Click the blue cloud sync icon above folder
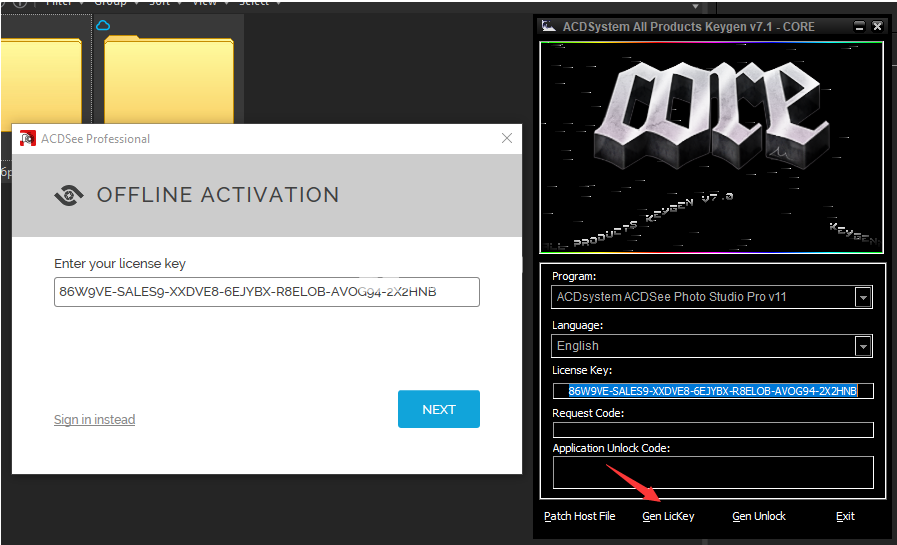This screenshot has height=545, width=897. (x=103, y=25)
